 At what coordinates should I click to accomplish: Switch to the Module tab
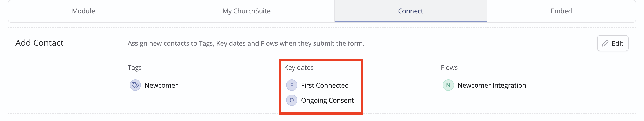[84, 11]
